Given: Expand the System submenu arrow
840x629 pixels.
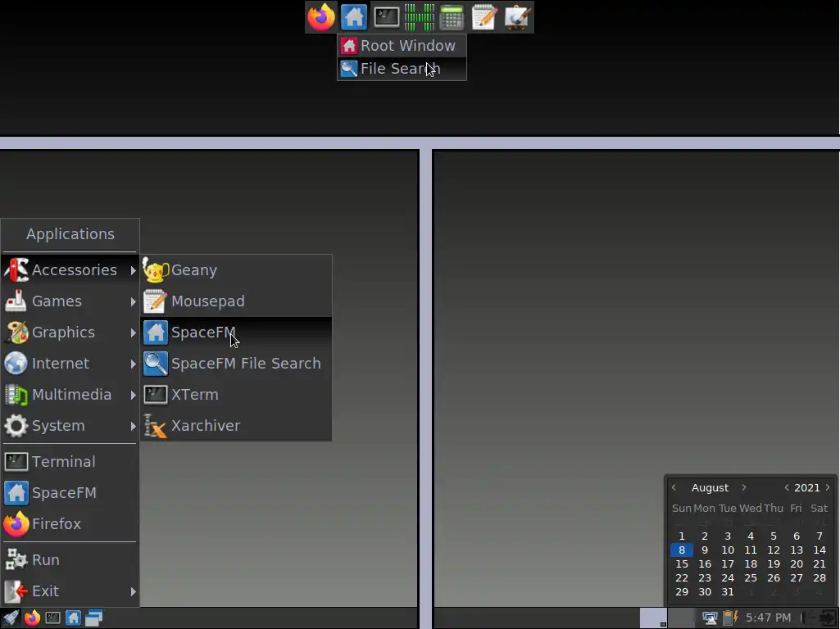Looking at the screenshot, I should pos(133,426).
